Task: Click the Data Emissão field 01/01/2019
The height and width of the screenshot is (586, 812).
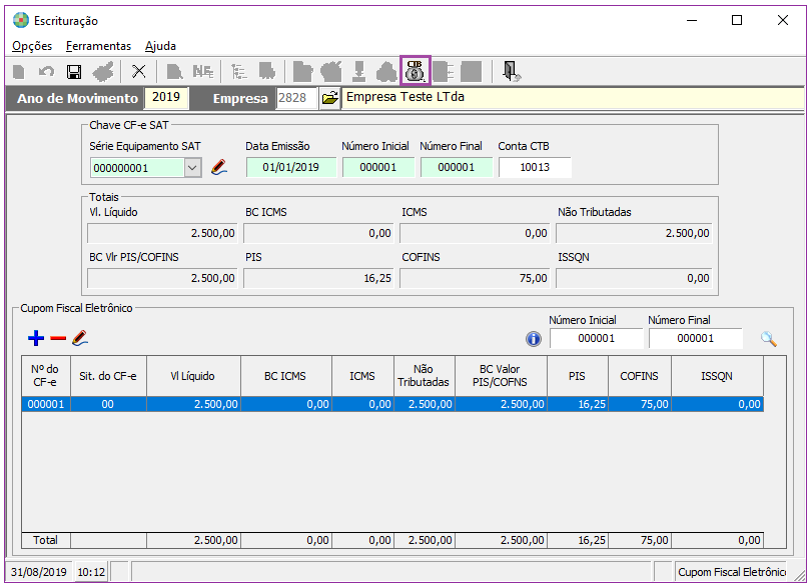Action: [x=291, y=167]
